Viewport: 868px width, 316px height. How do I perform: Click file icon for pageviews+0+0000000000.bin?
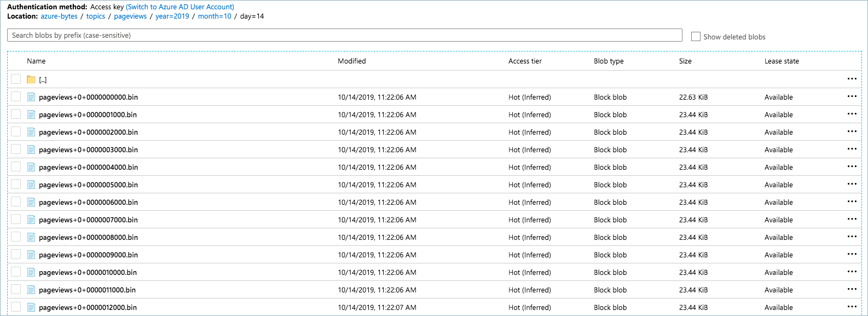pyautogui.click(x=31, y=97)
